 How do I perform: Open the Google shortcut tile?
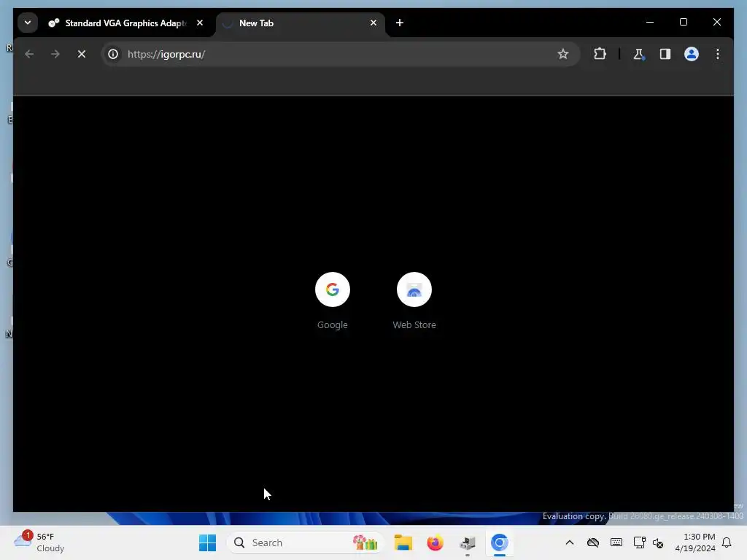333,300
